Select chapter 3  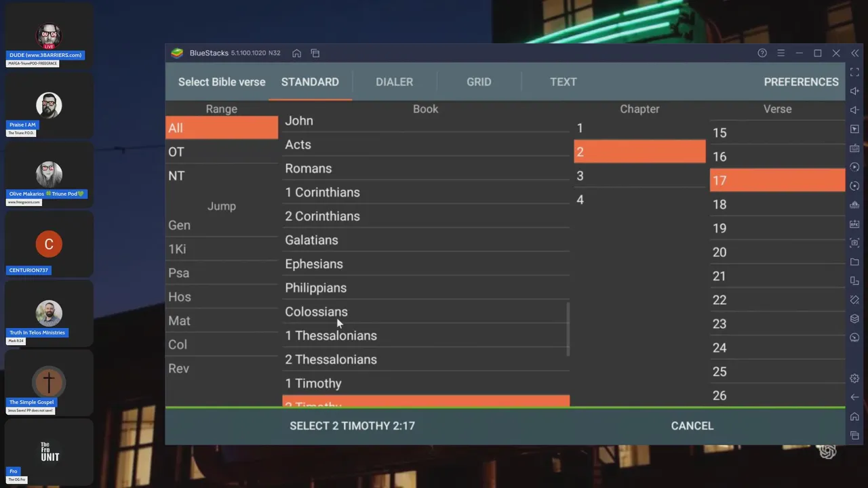[x=639, y=176]
